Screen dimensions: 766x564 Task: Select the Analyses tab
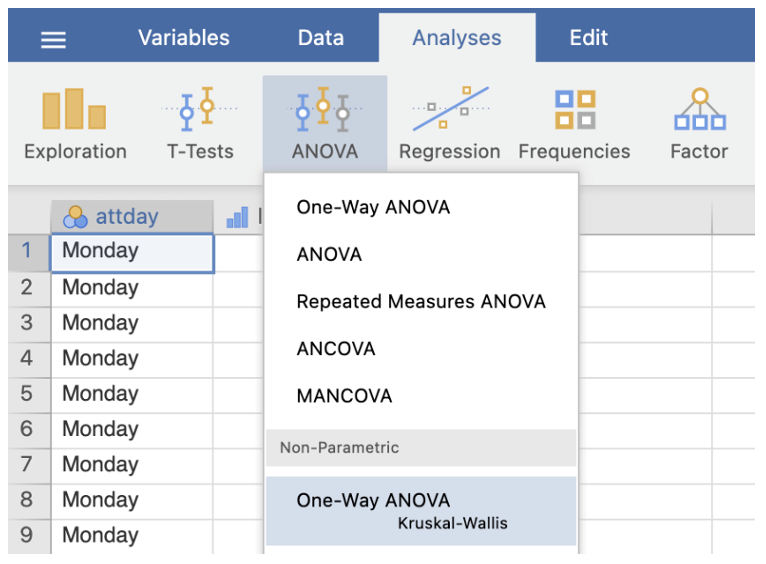pos(457,38)
